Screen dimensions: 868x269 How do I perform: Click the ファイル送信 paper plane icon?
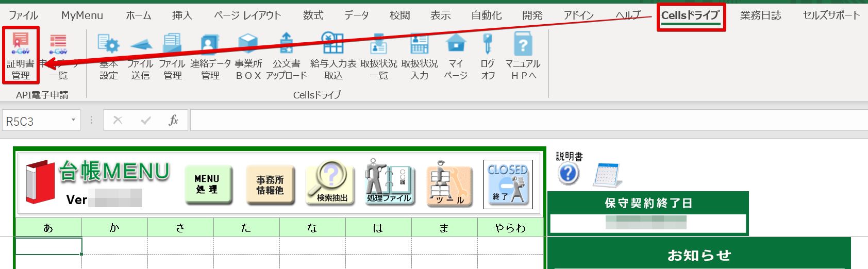pos(140,56)
